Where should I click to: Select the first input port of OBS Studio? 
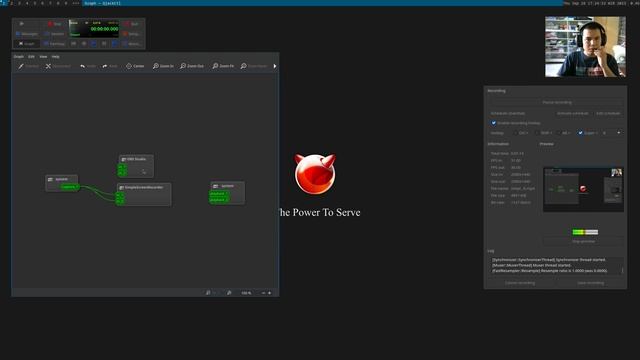point(122,167)
